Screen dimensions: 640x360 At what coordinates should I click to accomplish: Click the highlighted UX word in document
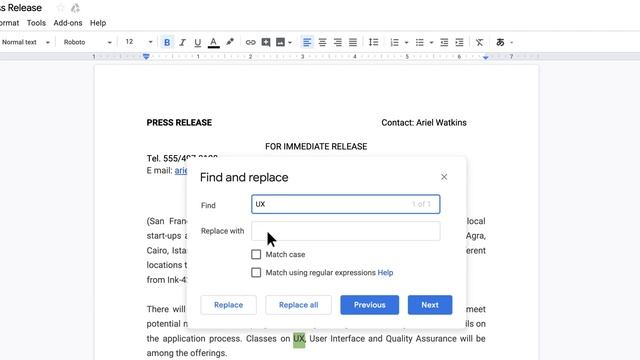(x=299, y=339)
